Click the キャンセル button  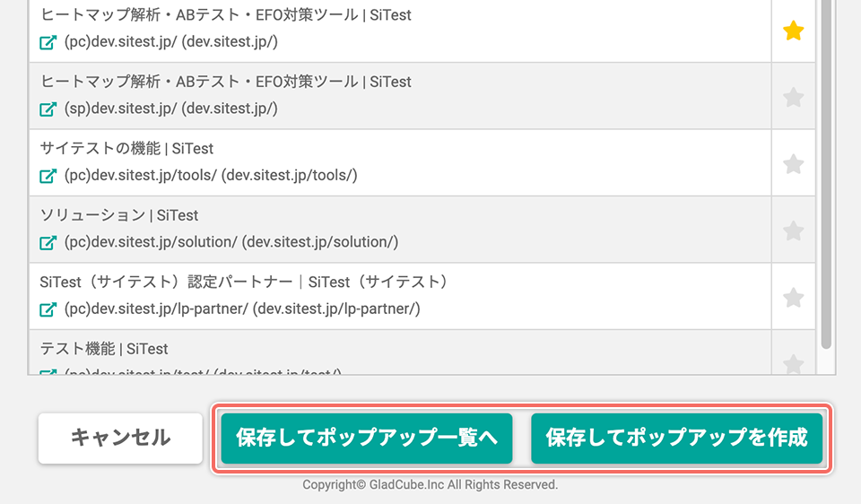[120, 439]
